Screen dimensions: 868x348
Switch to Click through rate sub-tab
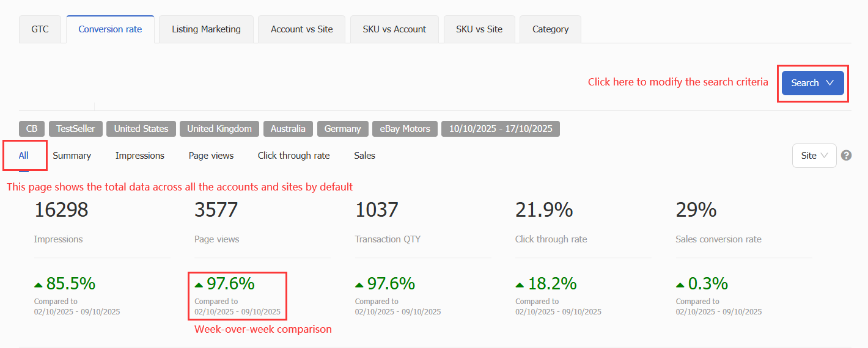[x=293, y=156]
